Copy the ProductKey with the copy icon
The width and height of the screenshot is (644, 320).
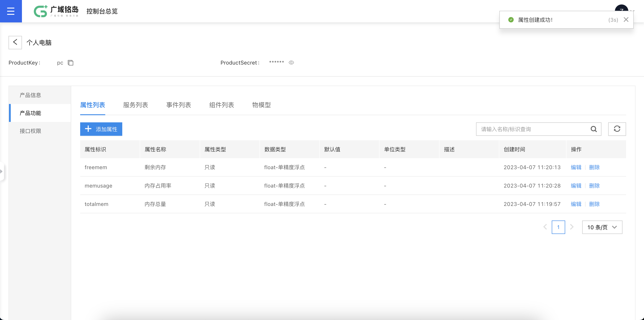point(71,63)
